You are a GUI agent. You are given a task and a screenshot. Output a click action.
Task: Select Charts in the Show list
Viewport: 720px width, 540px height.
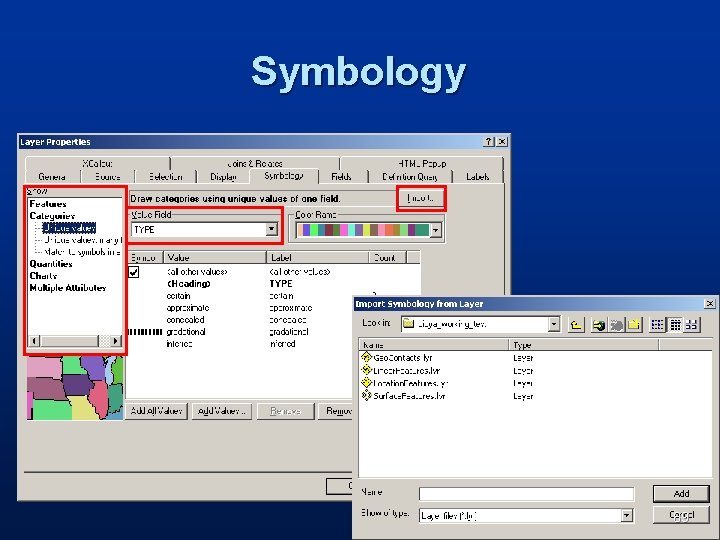click(x=43, y=276)
